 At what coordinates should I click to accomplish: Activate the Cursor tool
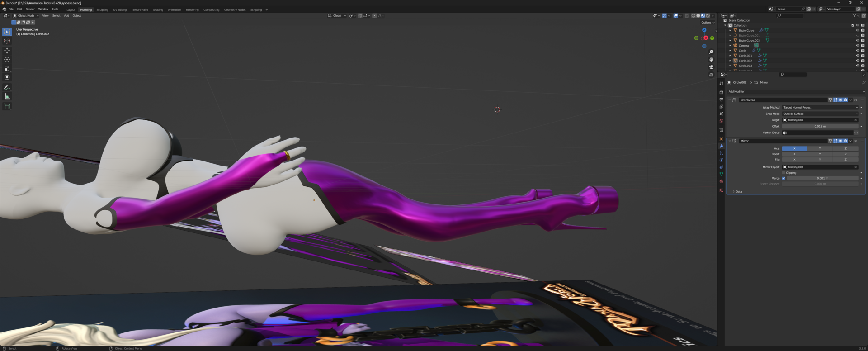7,41
